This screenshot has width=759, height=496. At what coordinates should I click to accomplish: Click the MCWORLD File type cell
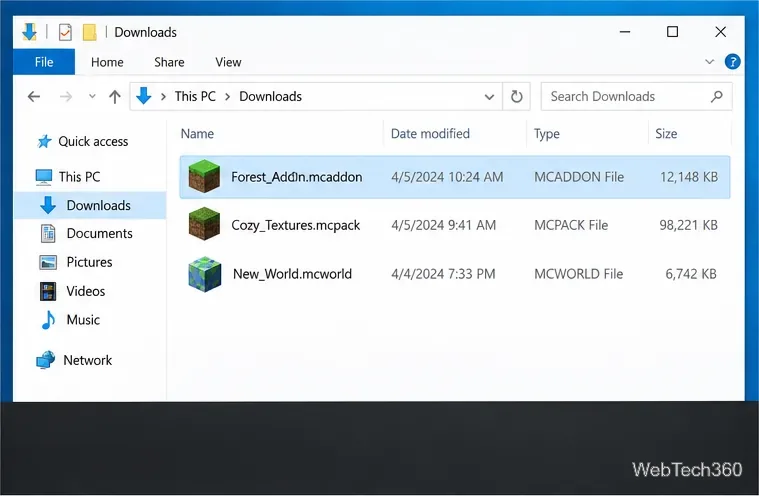point(578,274)
